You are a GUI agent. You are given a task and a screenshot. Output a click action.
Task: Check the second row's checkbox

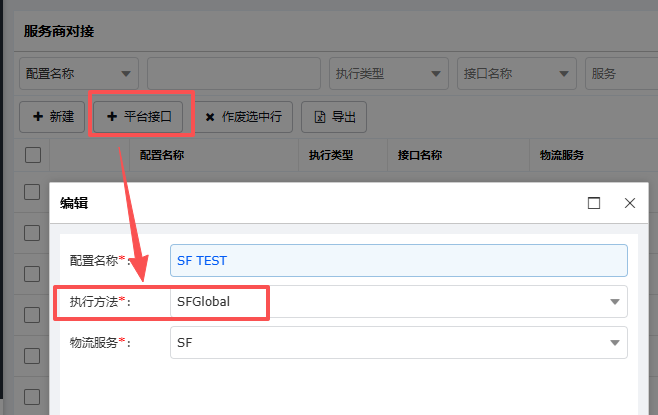coord(33,233)
